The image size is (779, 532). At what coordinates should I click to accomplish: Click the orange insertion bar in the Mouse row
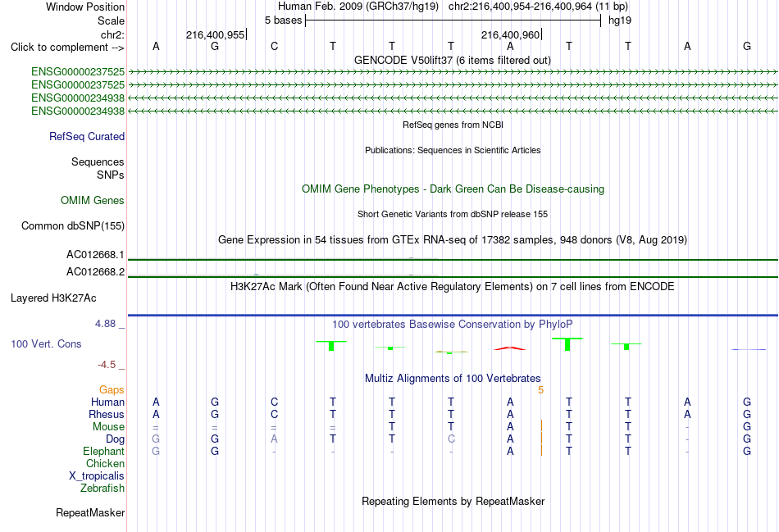[541, 425]
